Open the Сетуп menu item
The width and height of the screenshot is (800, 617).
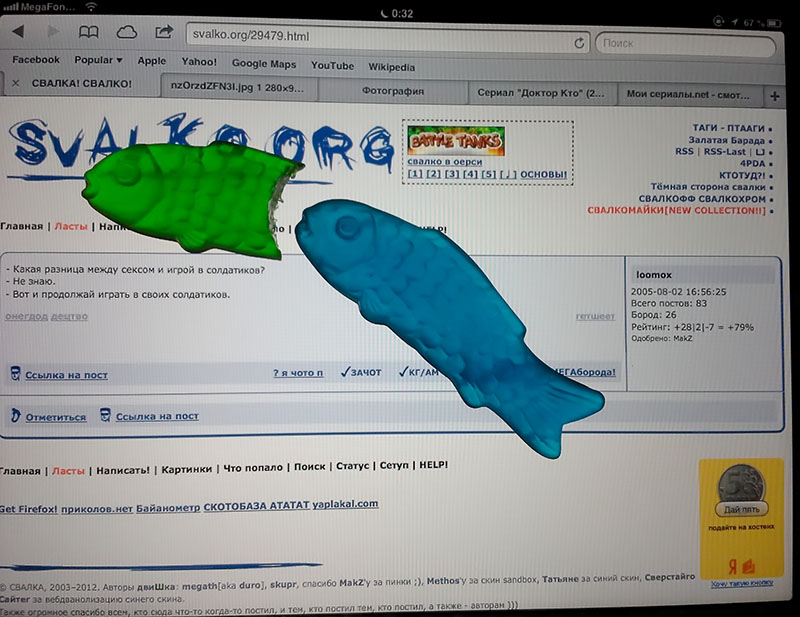(x=394, y=465)
